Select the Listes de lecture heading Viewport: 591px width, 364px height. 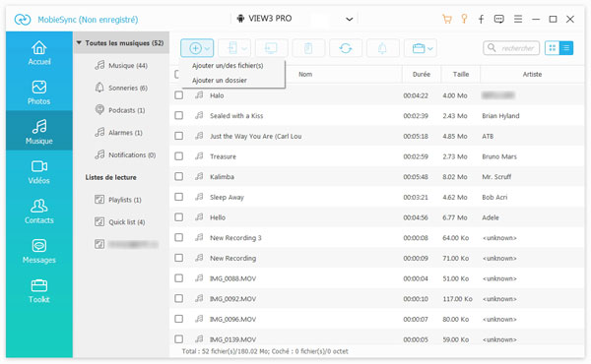coord(110,177)
